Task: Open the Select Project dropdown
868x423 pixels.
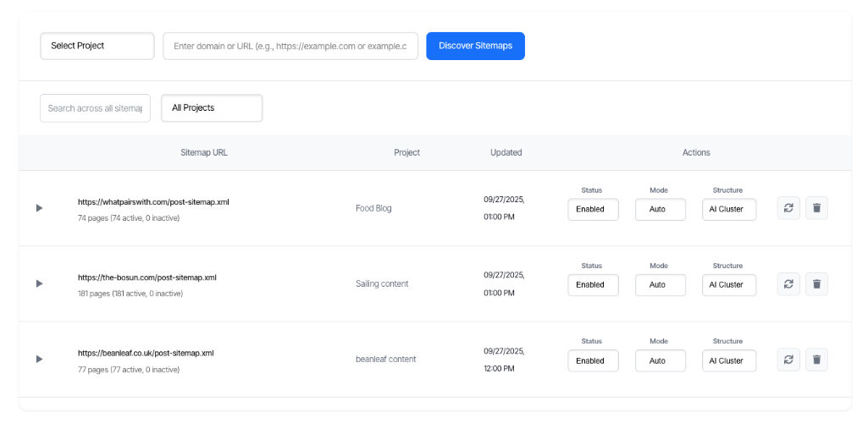Action: tap(97, 46)
